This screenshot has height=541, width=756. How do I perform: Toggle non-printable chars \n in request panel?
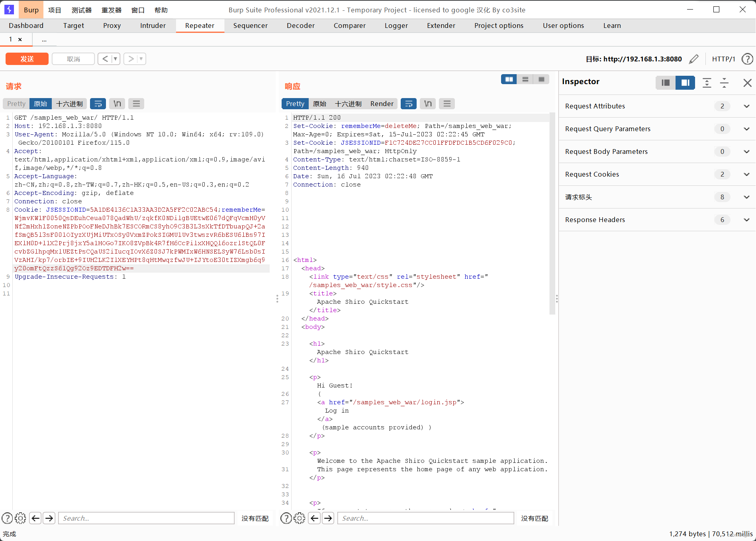pyautogui.click(x=117, y=104)
